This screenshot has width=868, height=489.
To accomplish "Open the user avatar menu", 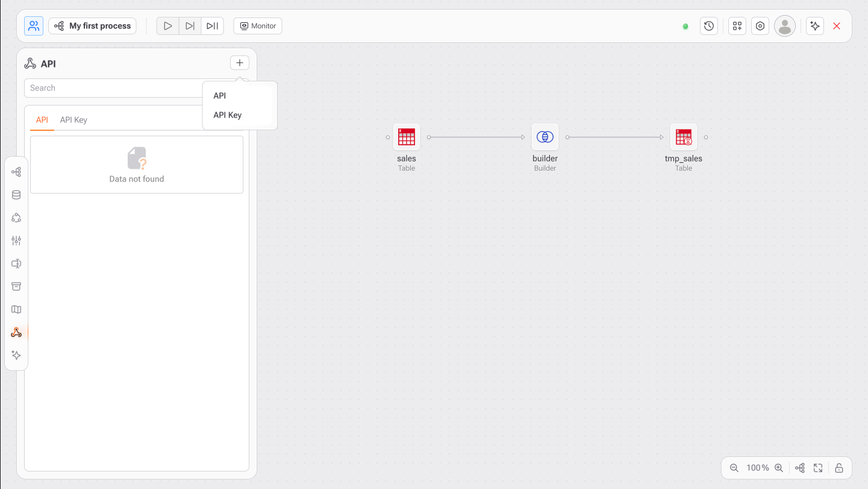I will [x=785, y=26].
